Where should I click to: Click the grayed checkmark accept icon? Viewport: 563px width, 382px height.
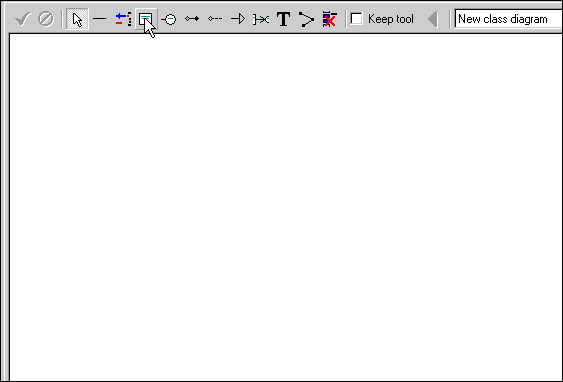click(23, 19)
